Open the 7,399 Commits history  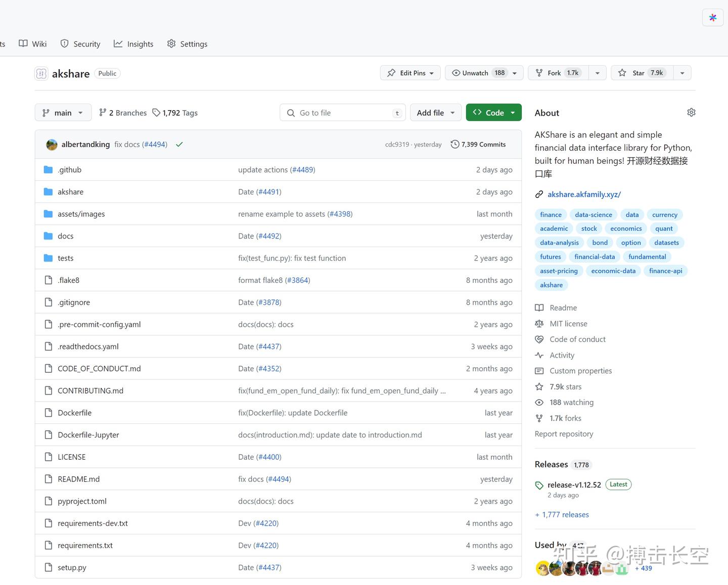coord(478,144)
